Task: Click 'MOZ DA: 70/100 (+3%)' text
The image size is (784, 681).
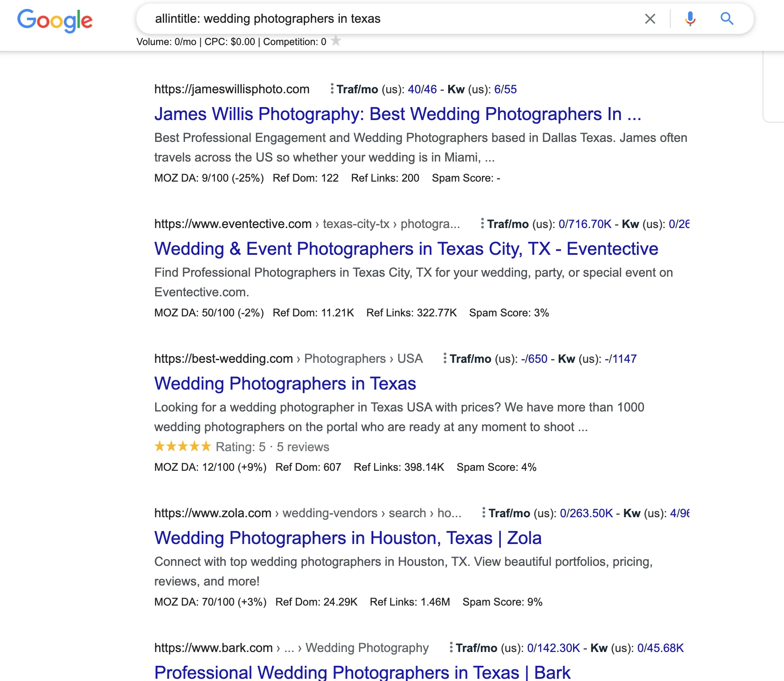Action: coord(210,602)
